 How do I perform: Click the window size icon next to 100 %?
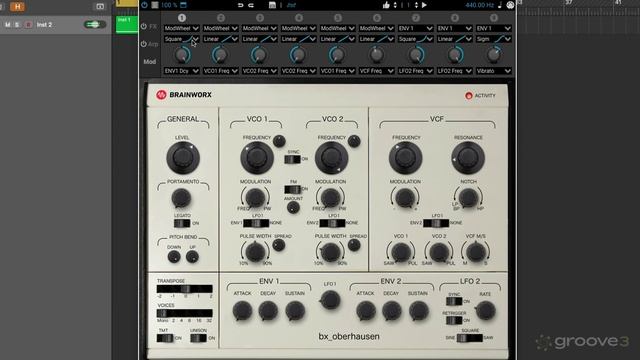tap(183, 5)
